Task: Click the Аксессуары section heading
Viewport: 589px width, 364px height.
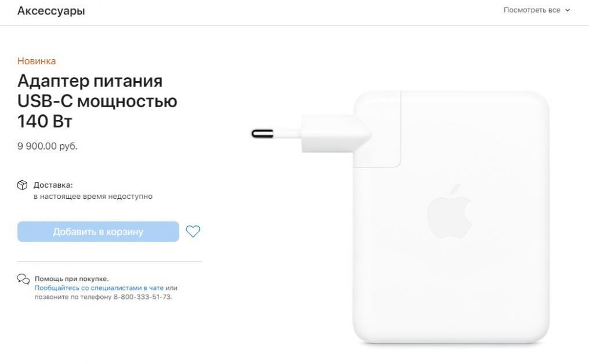Action: (x=51, y=11)
